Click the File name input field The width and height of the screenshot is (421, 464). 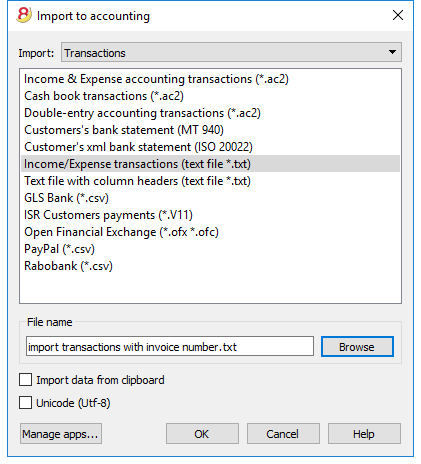170,347
